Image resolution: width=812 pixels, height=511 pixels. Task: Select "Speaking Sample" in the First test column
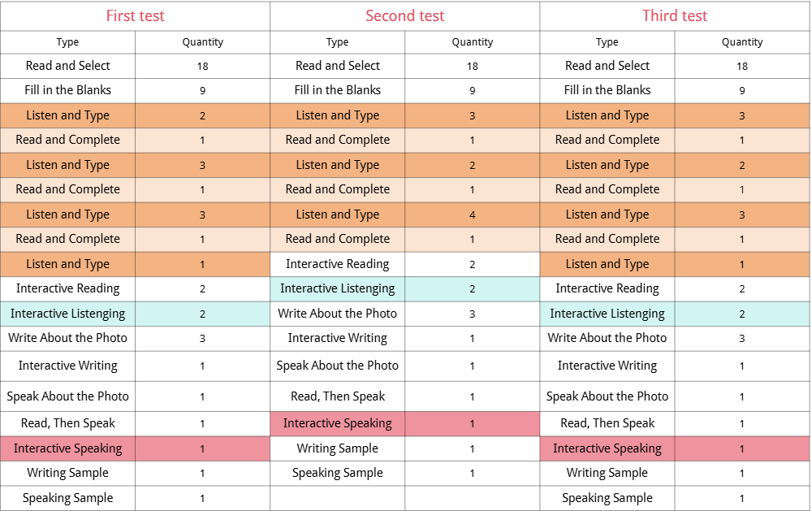click(68, 498)
